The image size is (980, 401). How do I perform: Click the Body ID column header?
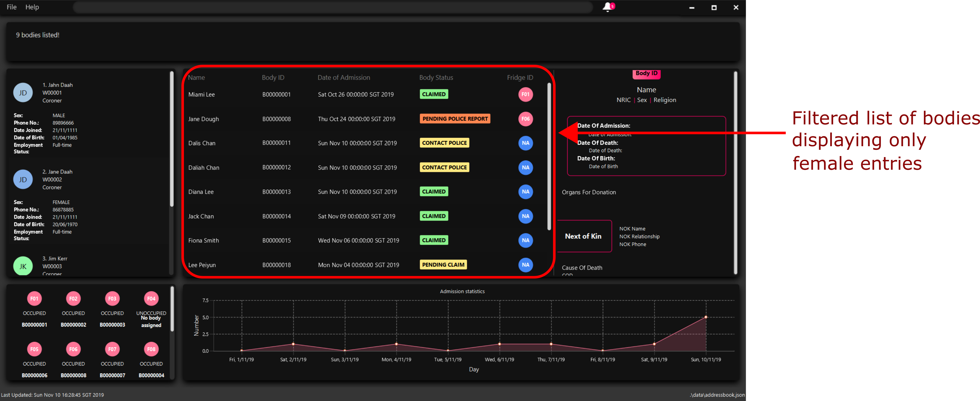click(x=273, y=78)
